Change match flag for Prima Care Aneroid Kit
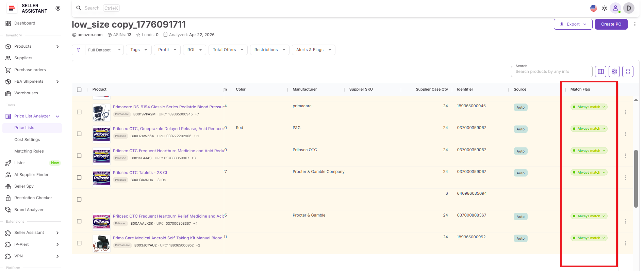This screenshot has width=644, height=271. 589,238
